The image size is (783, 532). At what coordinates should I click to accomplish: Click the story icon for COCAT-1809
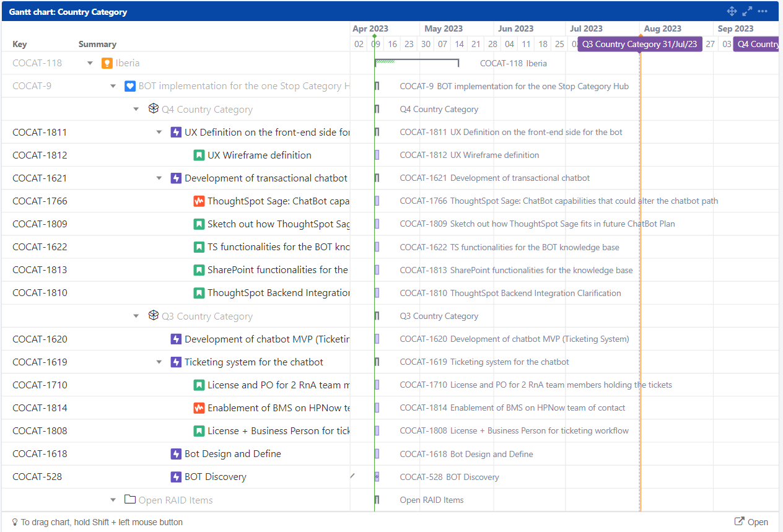click(x=199, y=224)
